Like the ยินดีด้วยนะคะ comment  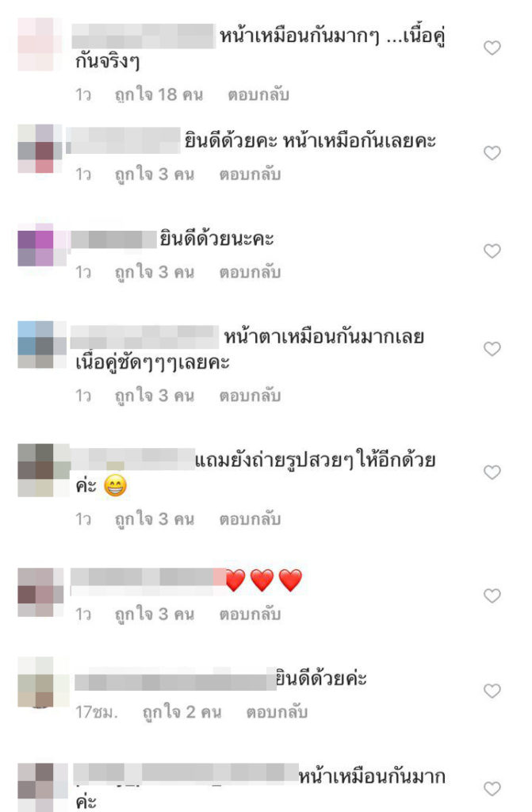tap(492, 251)
